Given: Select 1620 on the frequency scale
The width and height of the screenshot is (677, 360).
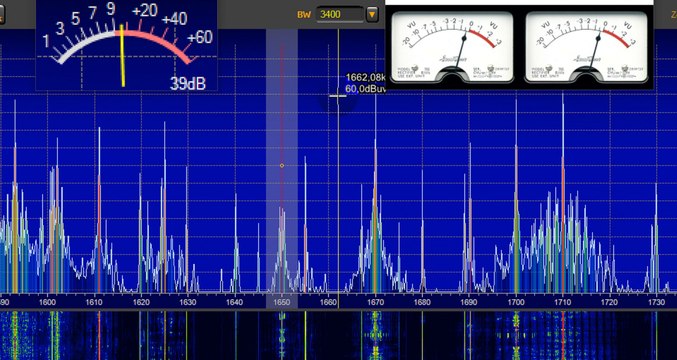Looking at the screenshot, I should click(140, 302).
